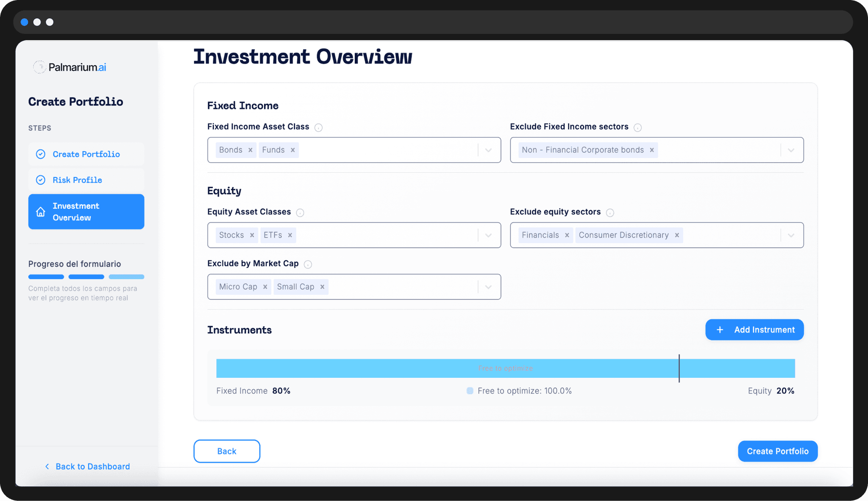Click the Fixed Income/Equity allocation bar divider
868x501 pixels.
pos(679,368)
